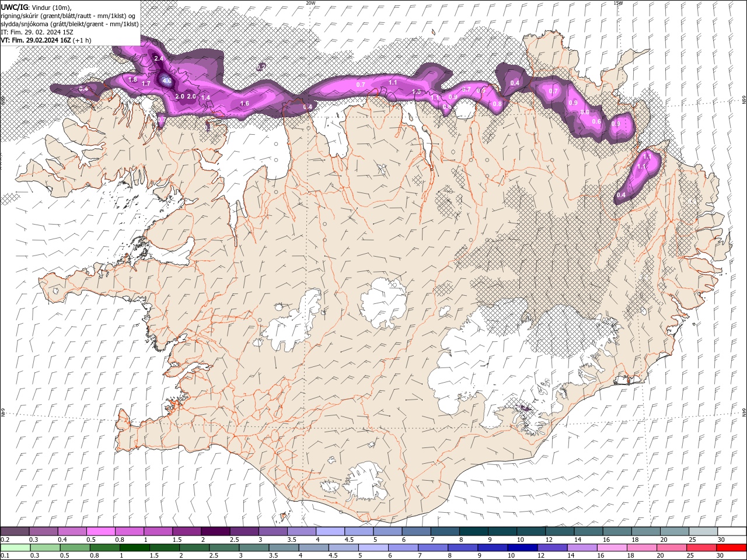Click the light lavender 4–4.5 snow scale swatch
Screen dimensions: 747x560
click(x=330, y=531)
